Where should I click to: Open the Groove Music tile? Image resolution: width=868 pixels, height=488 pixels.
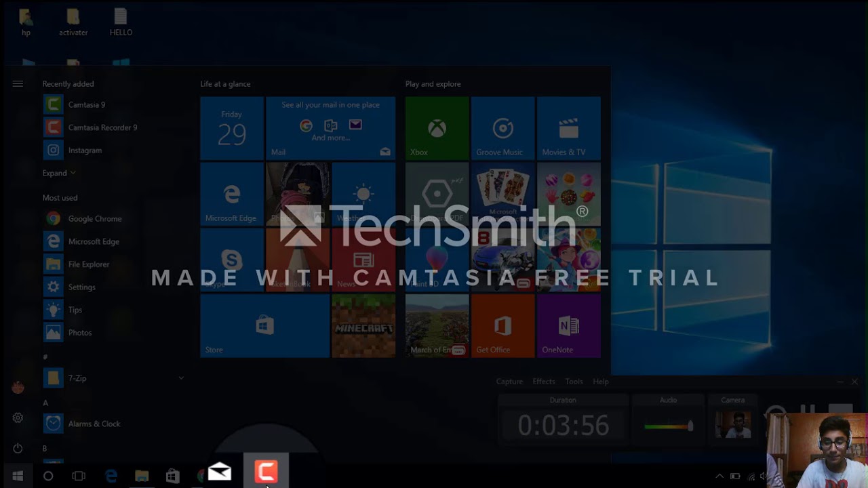click(x=503, y=128)
